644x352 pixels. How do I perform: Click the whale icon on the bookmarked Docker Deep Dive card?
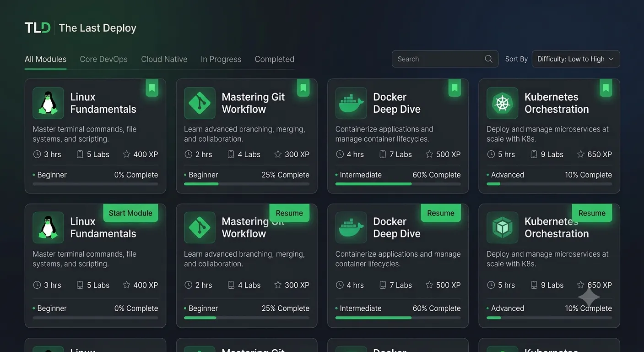(x=351, y=103)
